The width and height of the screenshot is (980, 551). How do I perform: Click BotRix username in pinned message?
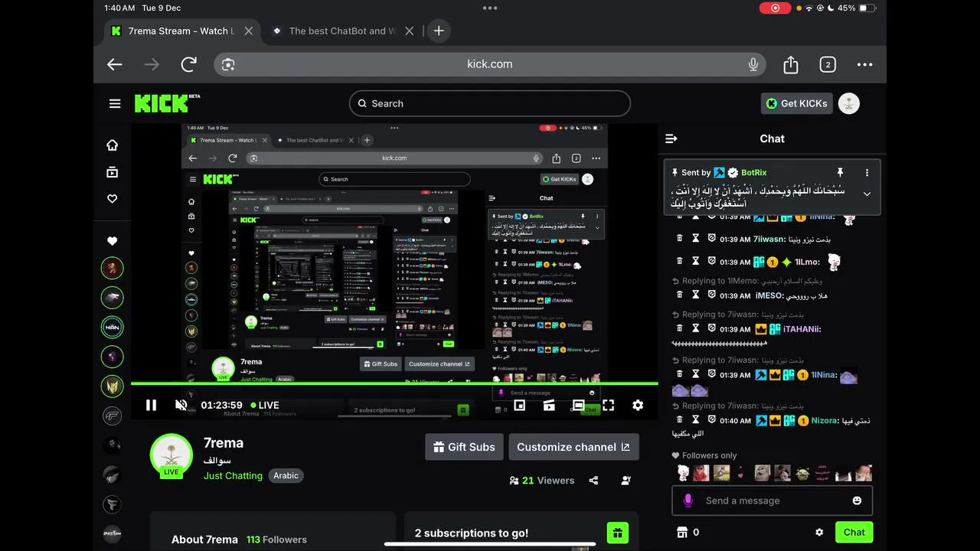753,173
